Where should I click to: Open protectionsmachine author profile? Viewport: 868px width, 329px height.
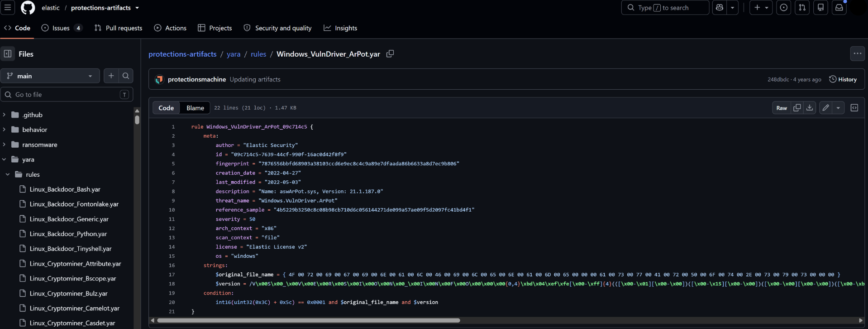click(x=197, y=79)
